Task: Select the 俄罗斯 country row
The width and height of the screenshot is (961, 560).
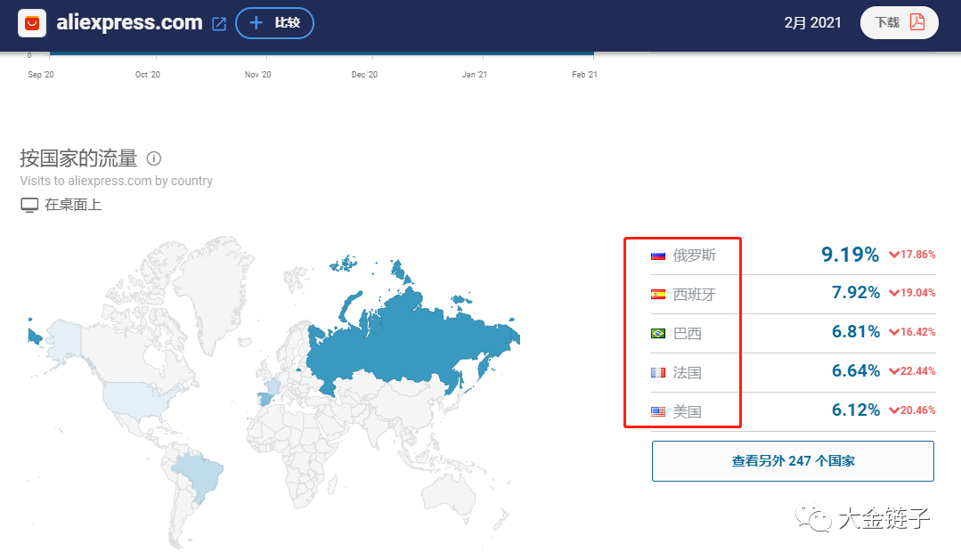Action: [793, 255]
